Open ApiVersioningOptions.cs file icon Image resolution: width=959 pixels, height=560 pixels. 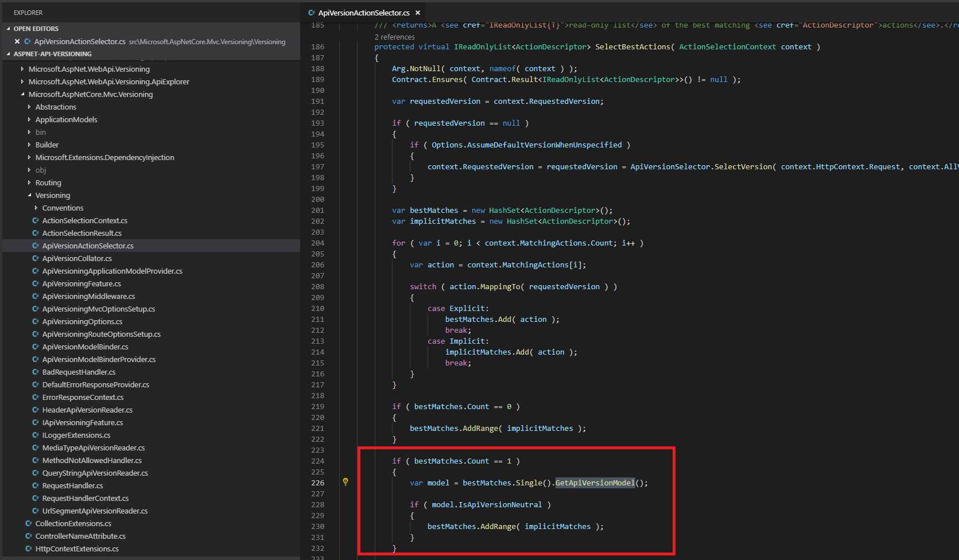coord(36,321)
